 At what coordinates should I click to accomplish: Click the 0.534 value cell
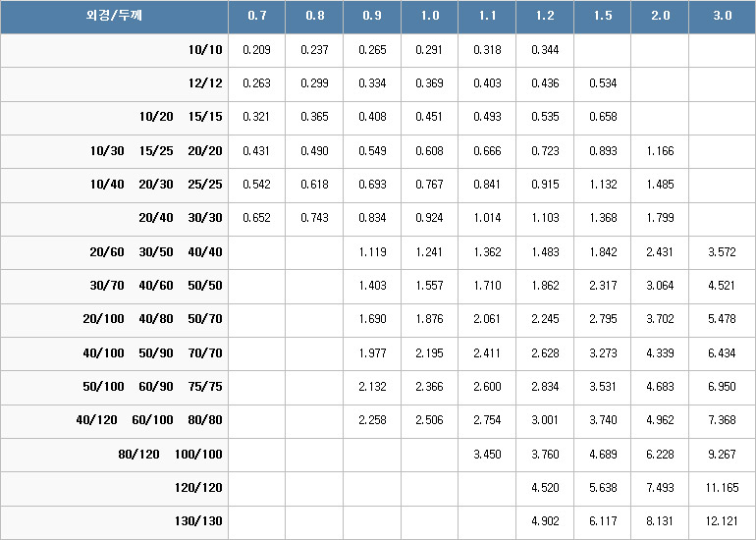(x=602, y=83)
